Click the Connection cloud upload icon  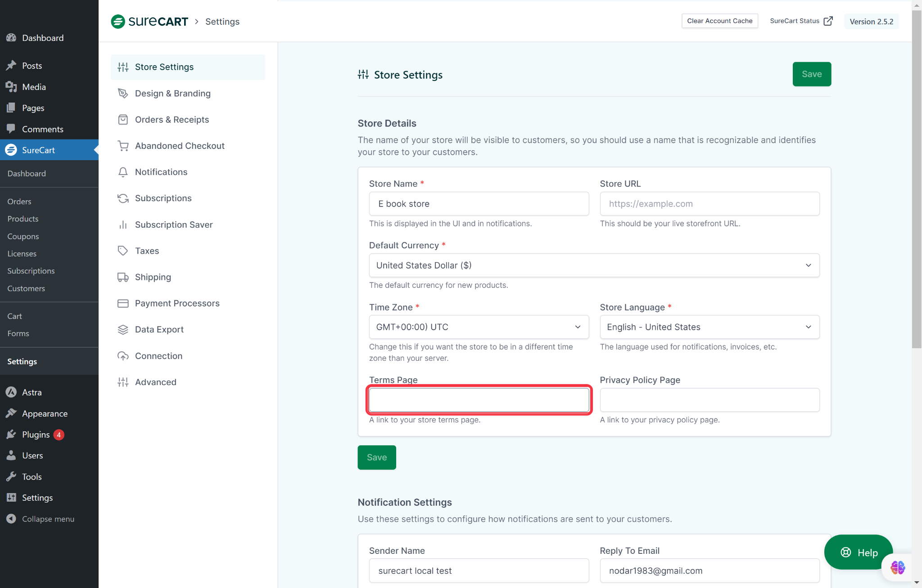(123, 356)
